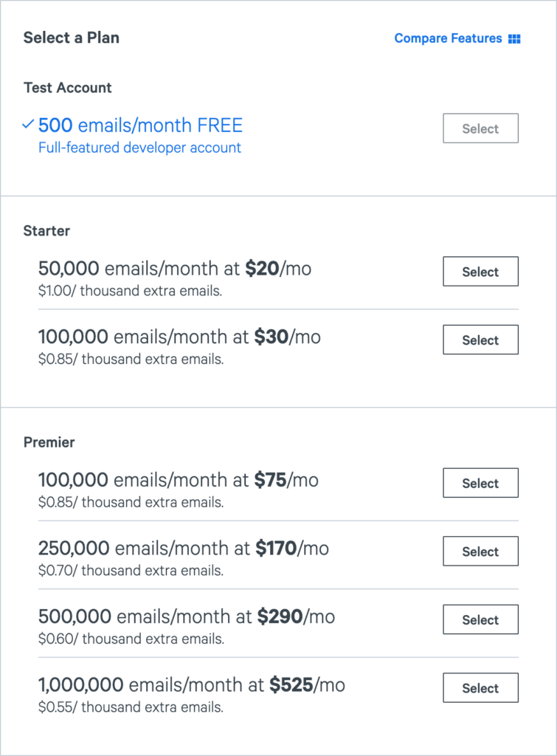Click the 1,000,000 emails/month plan title
The image size is (557, 756).
tap(191, 685)
